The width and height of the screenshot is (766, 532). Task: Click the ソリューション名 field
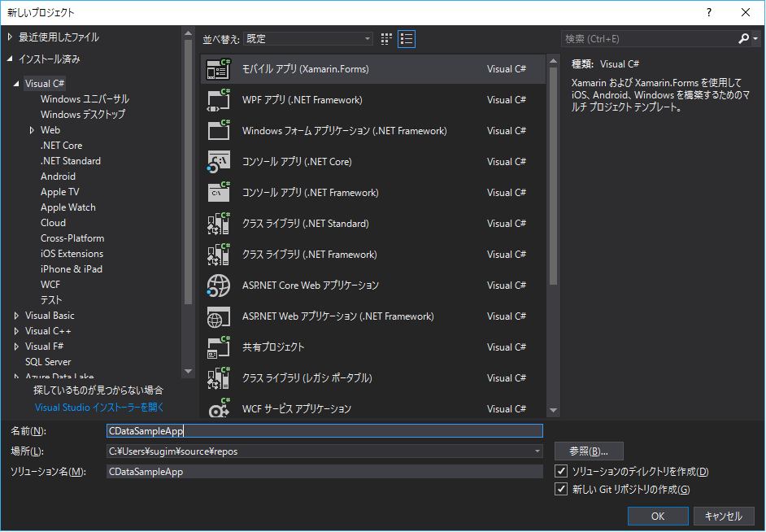324,472
